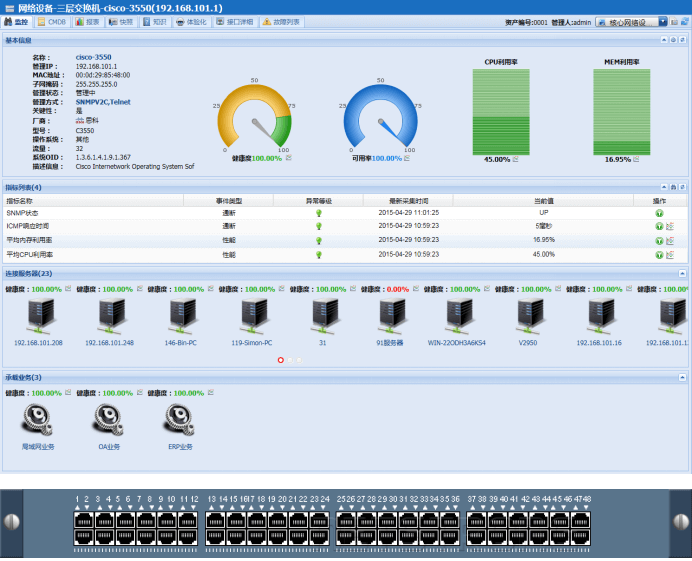
Task: Open the 监控 tab
Action: (x=16, y=22)
